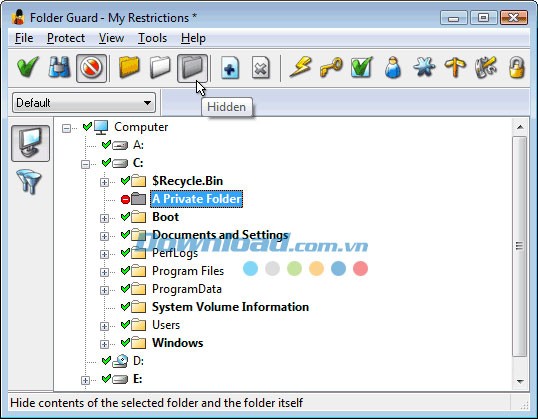Viewport: 538px width, 419px height.
Task: Click the vertical scrollbar thumb
Action: [x=520, y=246]
